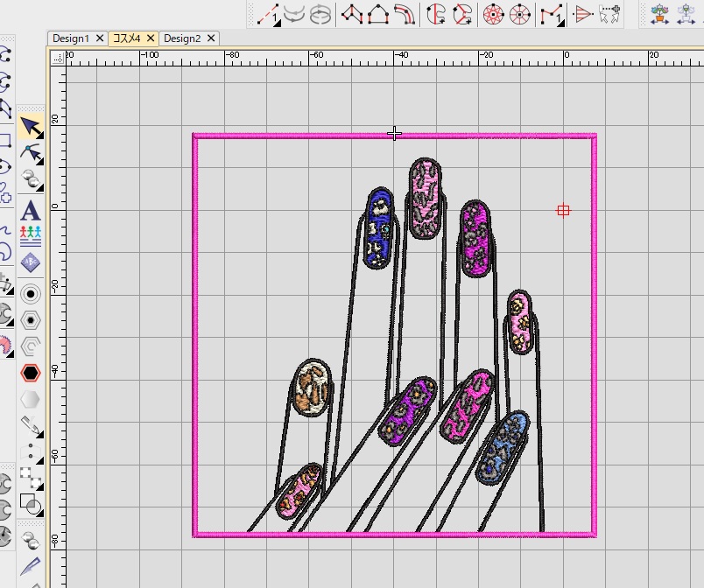The image size is (704, 588).
Task: Select the blue knife cutting tool
Action: (x=31, y=567)
